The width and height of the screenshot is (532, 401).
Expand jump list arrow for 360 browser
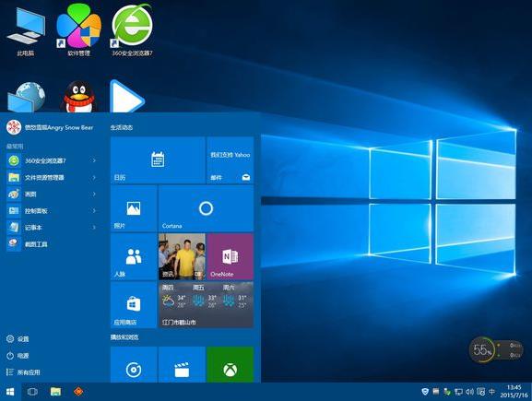(94, 160)
